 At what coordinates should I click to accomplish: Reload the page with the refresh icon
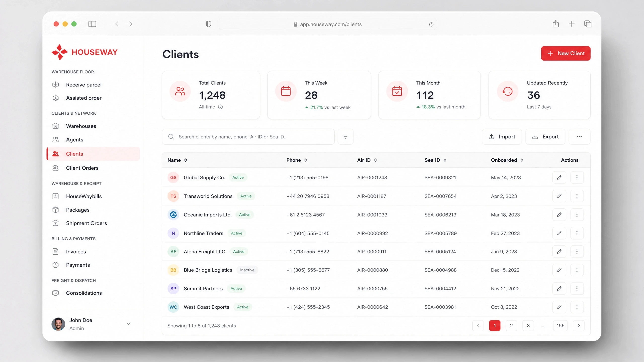pyautogui.click(x=431, y=24)
